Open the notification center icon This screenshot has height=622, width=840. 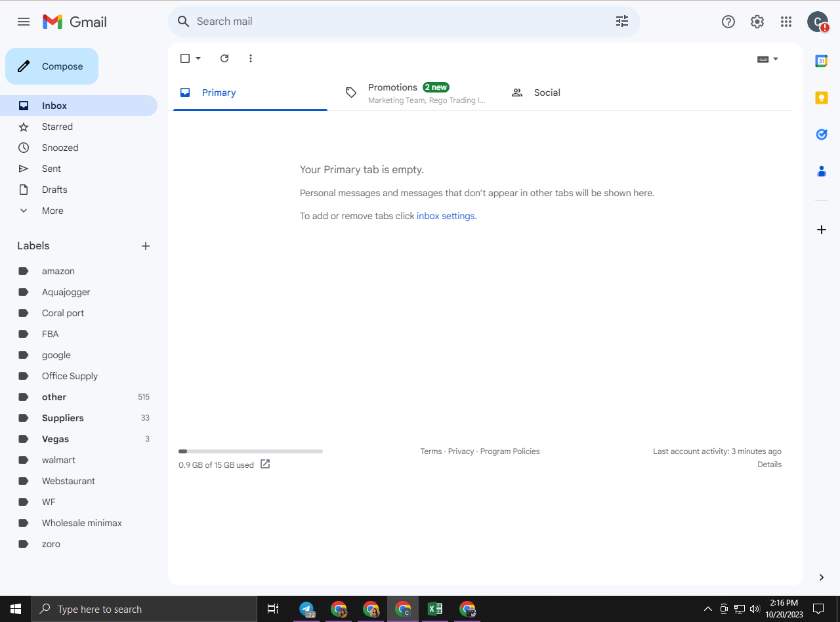(818, 609)
